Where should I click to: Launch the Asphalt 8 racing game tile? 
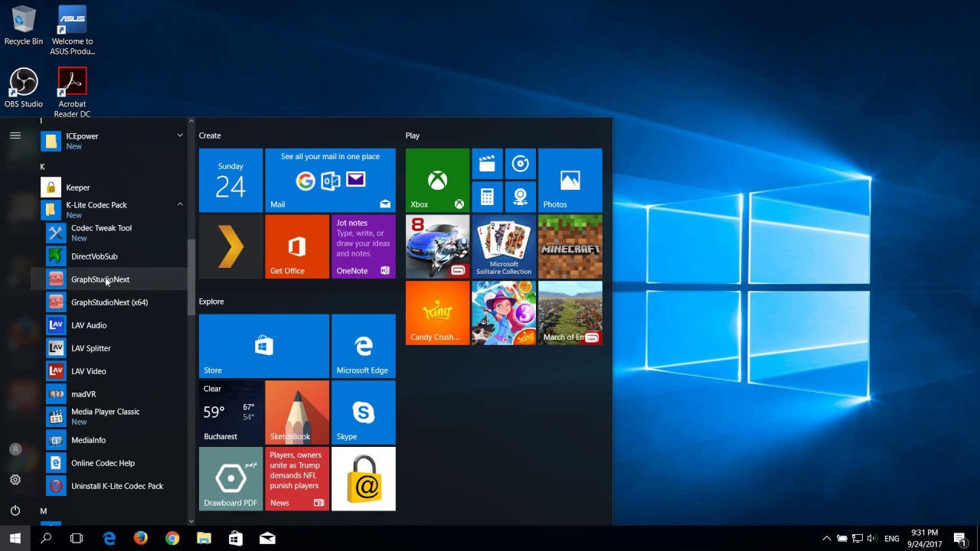[437, 246]
